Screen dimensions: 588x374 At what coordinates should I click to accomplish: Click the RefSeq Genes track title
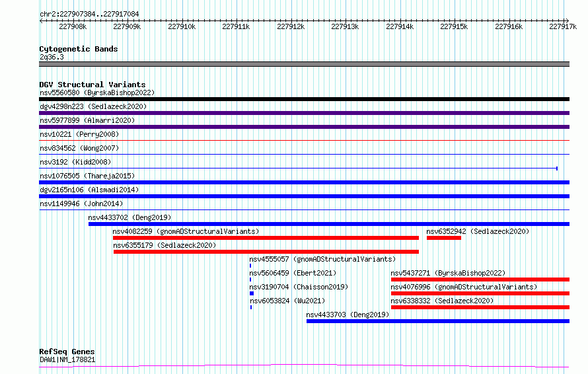click(x=67, y=352)
